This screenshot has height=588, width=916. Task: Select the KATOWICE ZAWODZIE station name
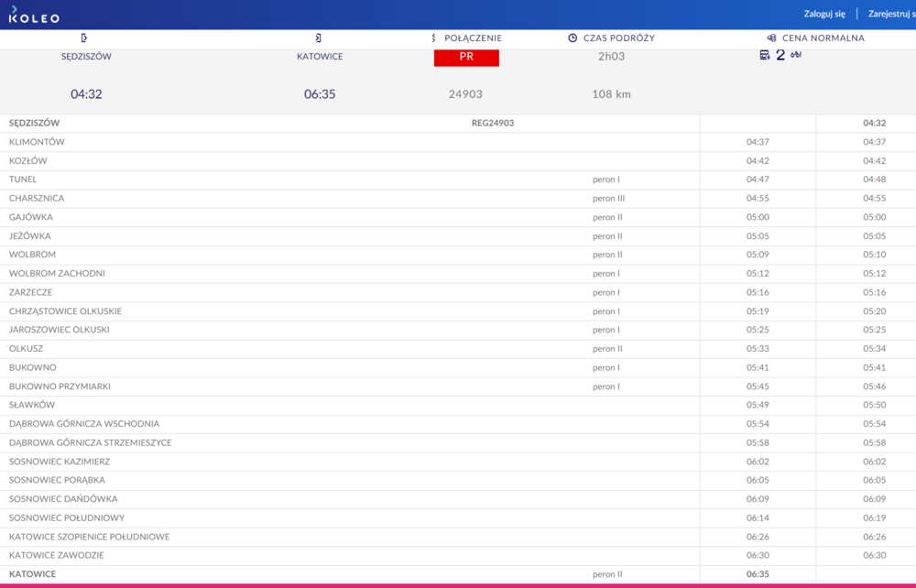(56, 555)
